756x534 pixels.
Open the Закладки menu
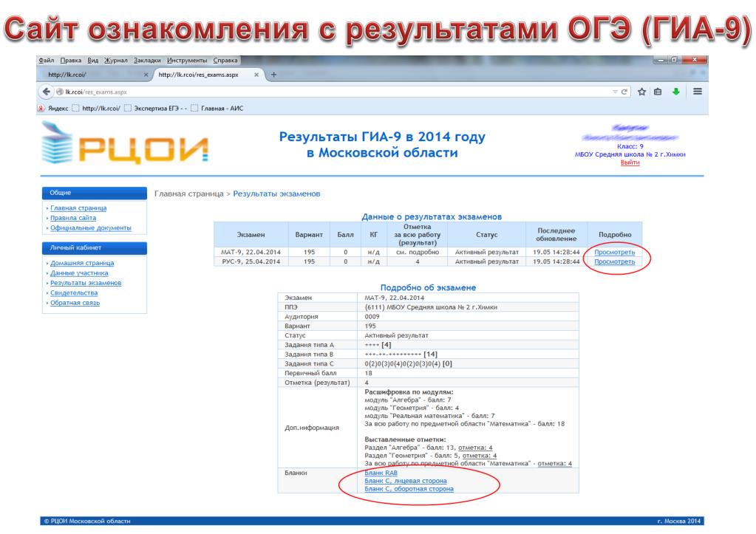pos(147,61)
